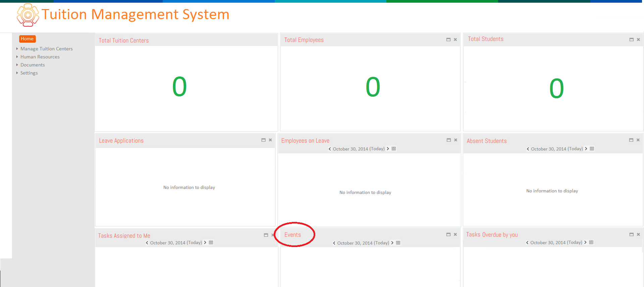Click 'No information to display' in Leave Applications
Image resolution: width=644 pixels, height=287 pixels.
(x=189, y=187)
